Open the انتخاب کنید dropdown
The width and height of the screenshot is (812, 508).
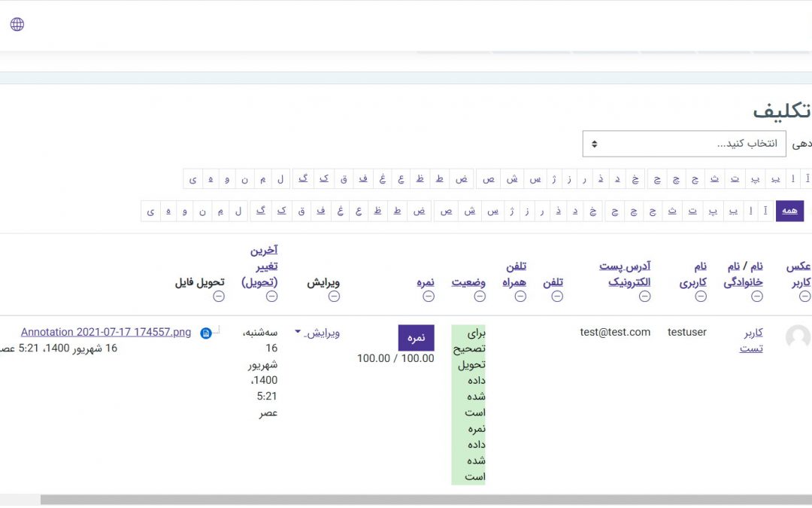point(684,143)
